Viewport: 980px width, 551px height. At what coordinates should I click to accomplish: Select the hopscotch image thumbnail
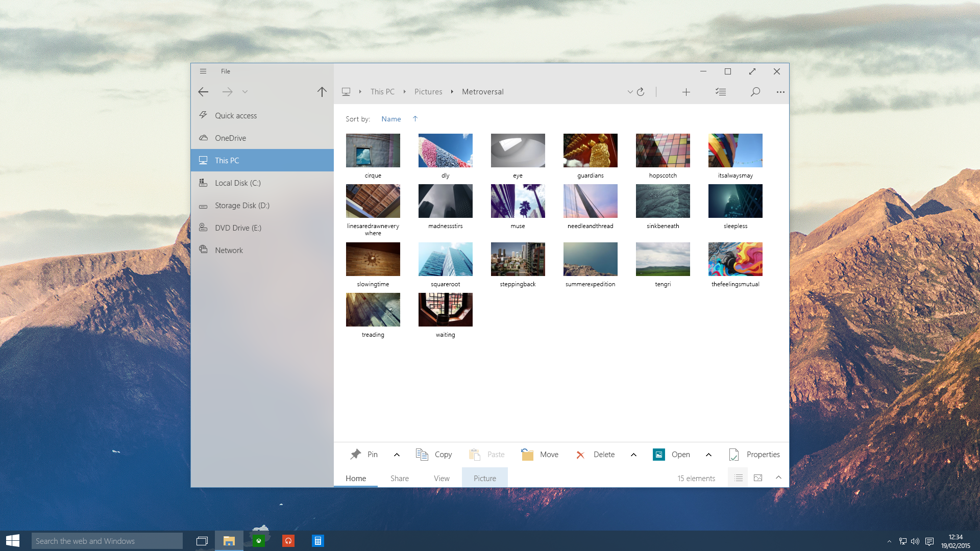click(663, 151)
